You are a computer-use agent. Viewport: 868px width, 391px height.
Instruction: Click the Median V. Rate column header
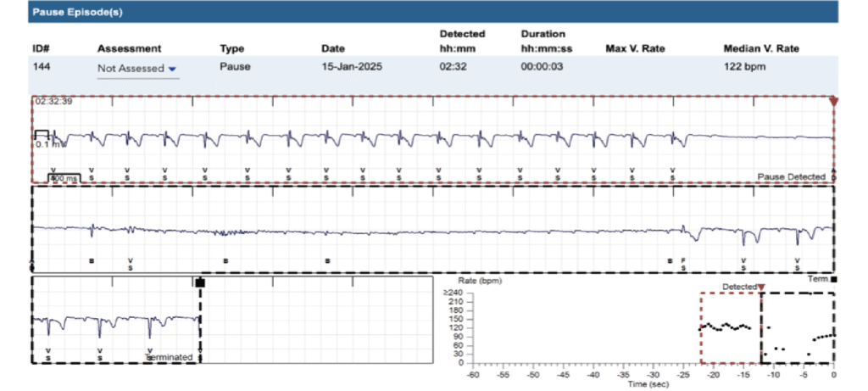[x=760, y=48]
